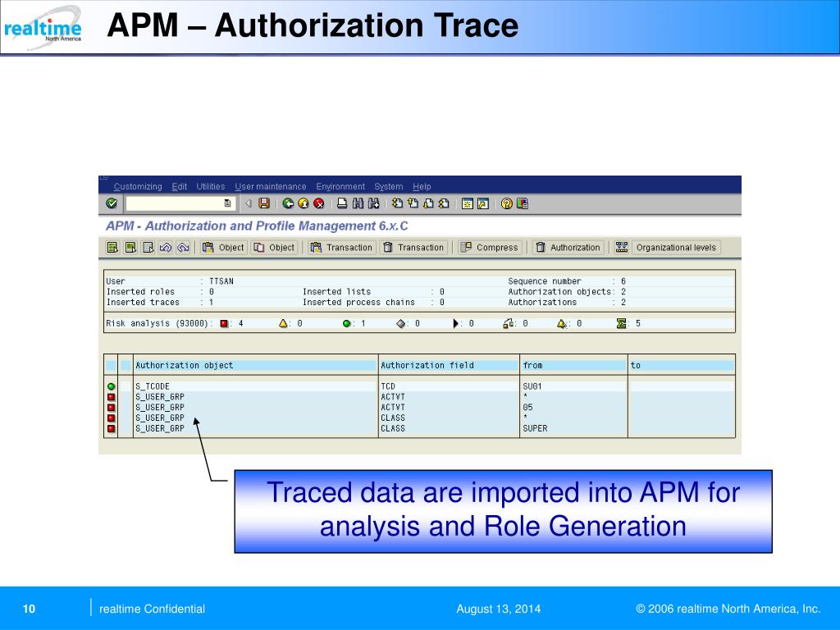Click the Risk analysis (93000) label
Image resolution: width=840 pixels, height=630 pixels.
coord(157,323)
